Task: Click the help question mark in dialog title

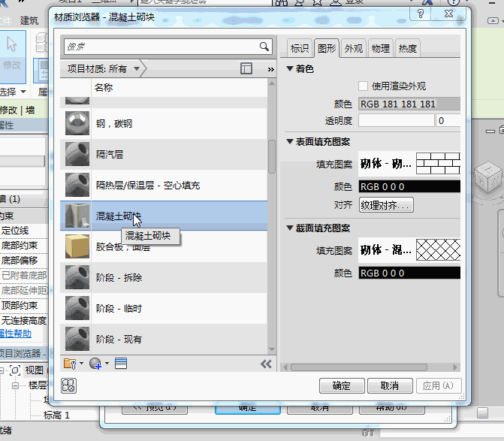Action: pyautogui.click(x=421, y=14)
